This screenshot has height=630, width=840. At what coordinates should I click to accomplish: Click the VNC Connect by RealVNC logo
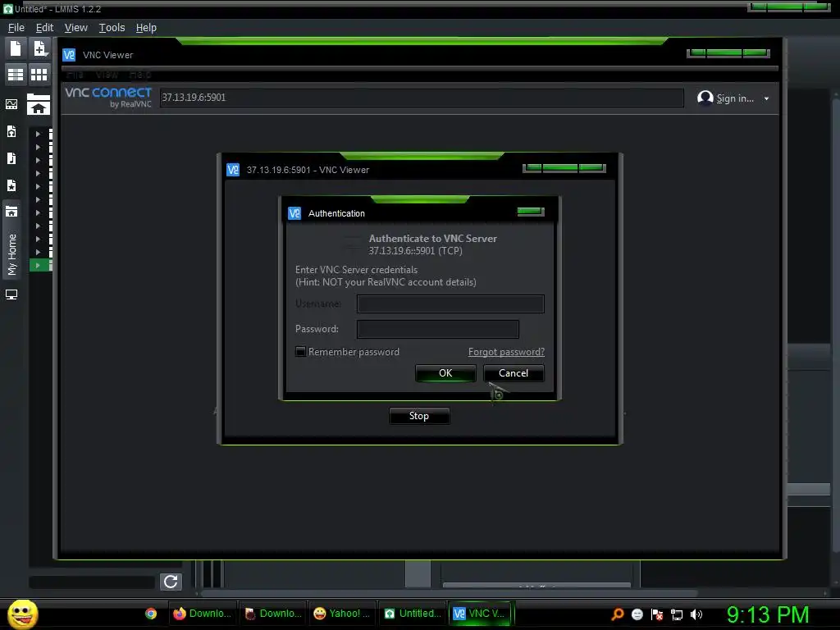[x=108, y=97]
